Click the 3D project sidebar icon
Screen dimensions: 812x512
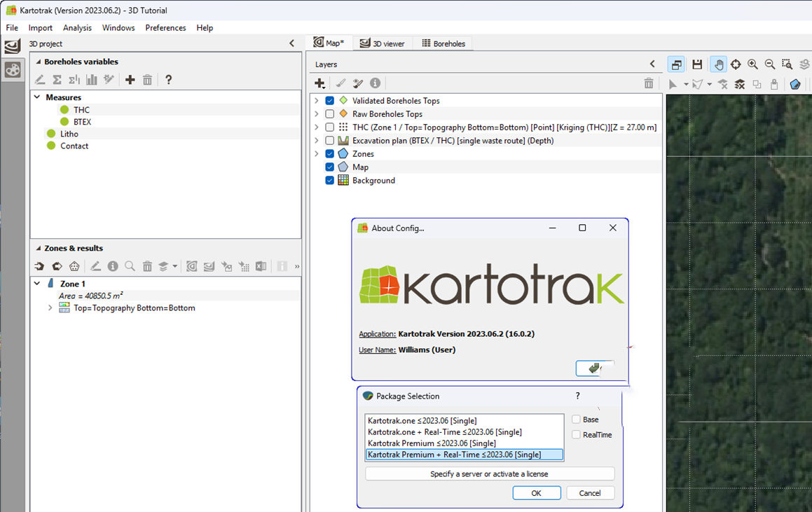point(13,47)
